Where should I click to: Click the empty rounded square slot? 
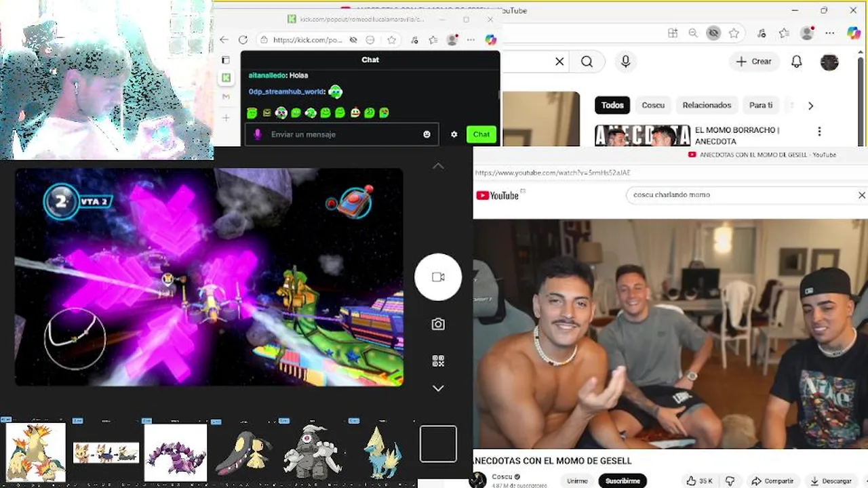coord(438,444)
